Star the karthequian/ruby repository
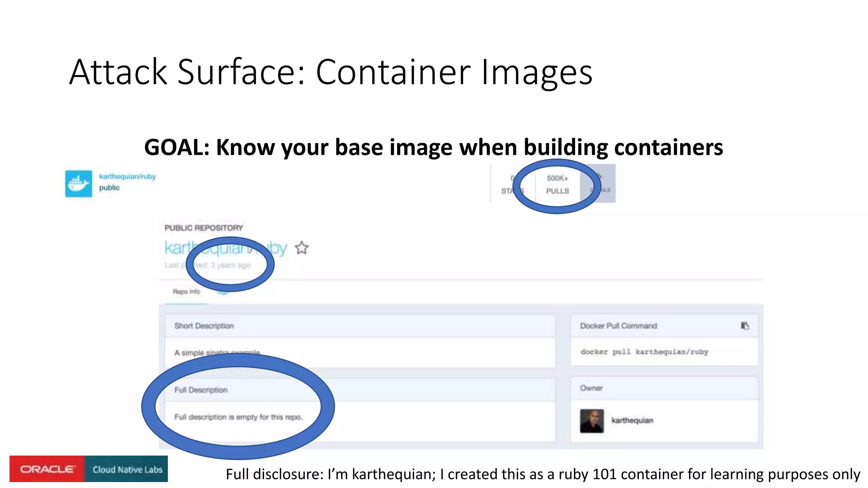 click(x=302, y=247)
